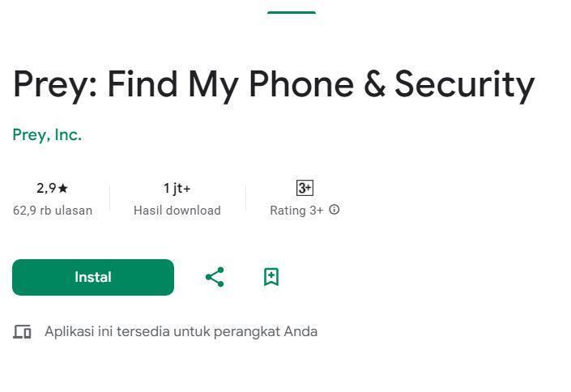Show content rating info circle icon
Image resolution: width=571 pixels, height=392 pixels.
point(334,210)
